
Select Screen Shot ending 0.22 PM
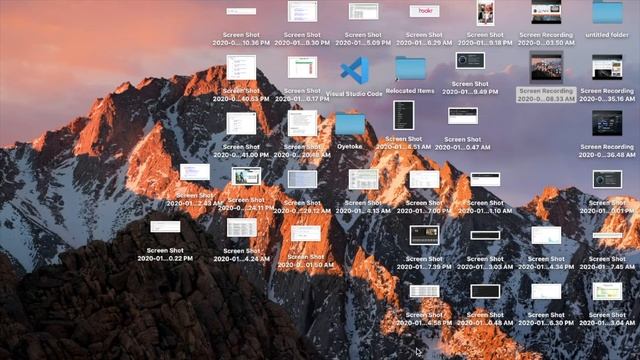click(x=165, y=227)
